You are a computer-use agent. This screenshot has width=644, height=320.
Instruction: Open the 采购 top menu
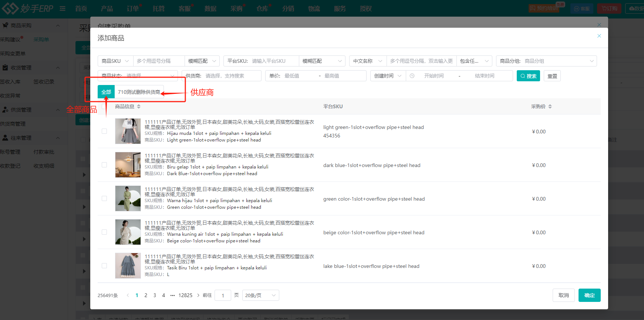236,8
